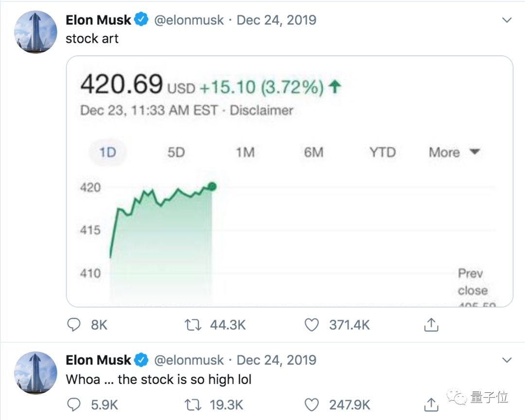Select the YTD chart range
The image size is (525, 420).
[x=383, y=152]
